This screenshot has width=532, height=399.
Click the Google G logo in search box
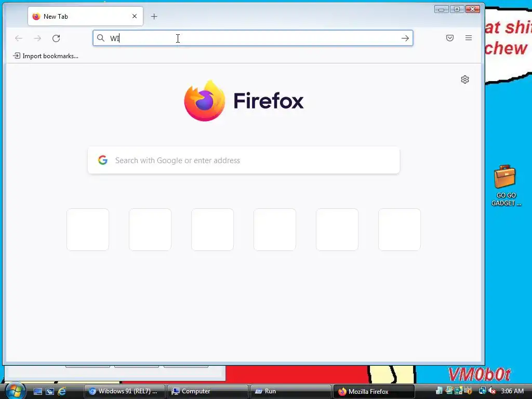[103, 160]
